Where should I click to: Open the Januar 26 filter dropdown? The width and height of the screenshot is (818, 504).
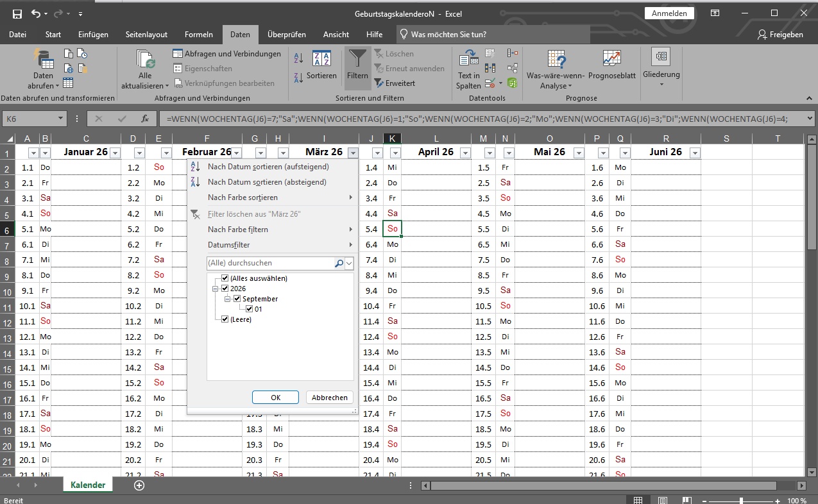point(115,153)
